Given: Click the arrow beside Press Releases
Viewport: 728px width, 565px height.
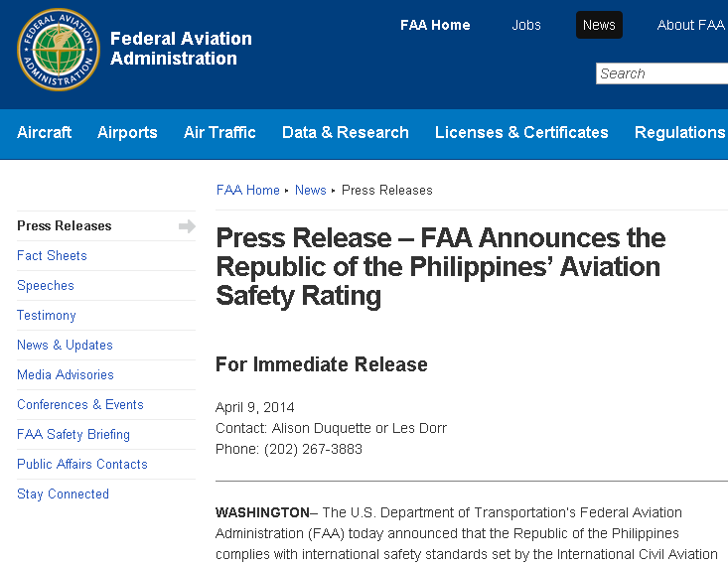Looking at the screenshot, I should point(187,226).
